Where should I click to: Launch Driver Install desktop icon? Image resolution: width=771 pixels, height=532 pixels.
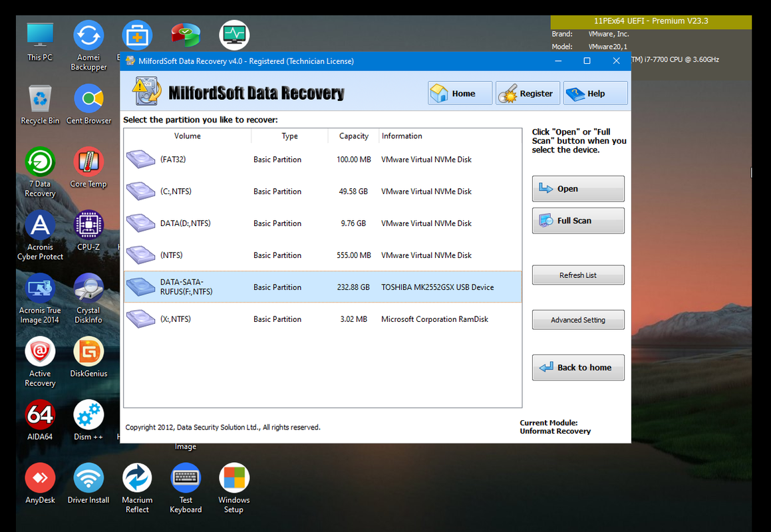(88, 483)
